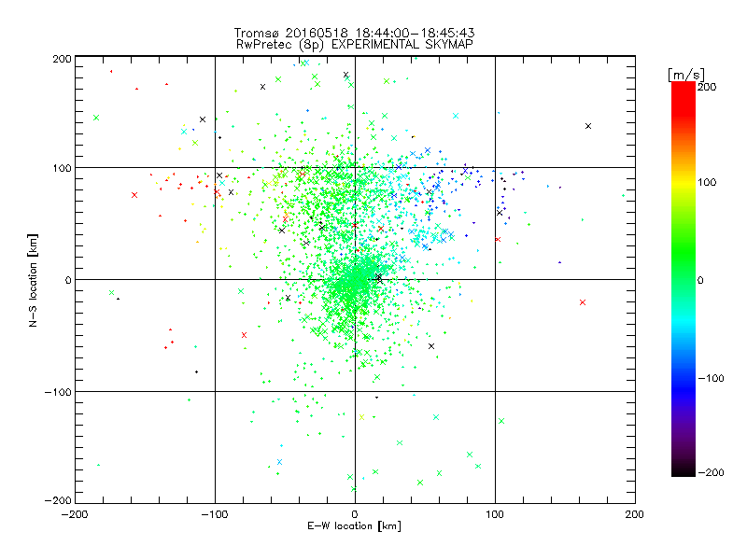The width and height of the screenshot is (747, 560).
Task: Click the 200 tick label on E-W axis
Action: pos(635,514)
